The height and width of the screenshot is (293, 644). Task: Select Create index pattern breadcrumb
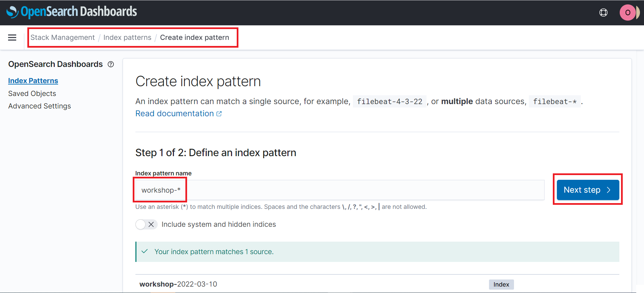pyautogui.click(x=195, y=38)
